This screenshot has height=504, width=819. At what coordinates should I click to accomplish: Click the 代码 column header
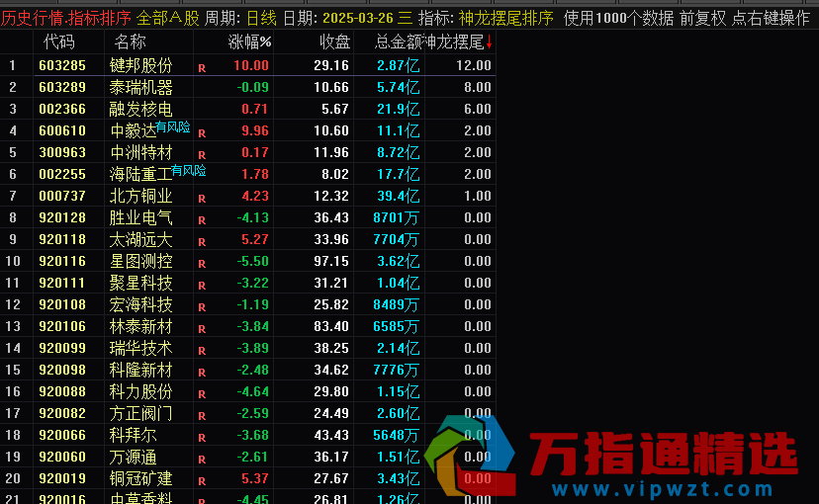59,42
